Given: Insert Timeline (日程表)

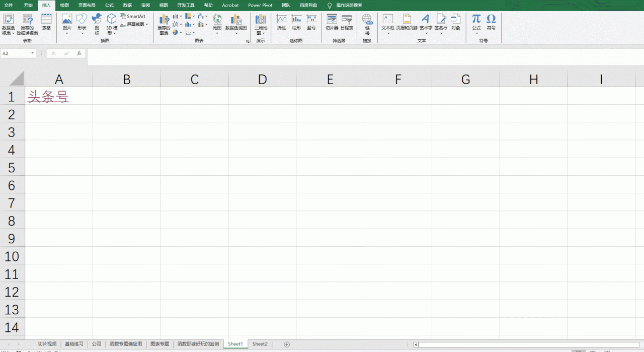Looking at the screenshot, I should 347,23.
